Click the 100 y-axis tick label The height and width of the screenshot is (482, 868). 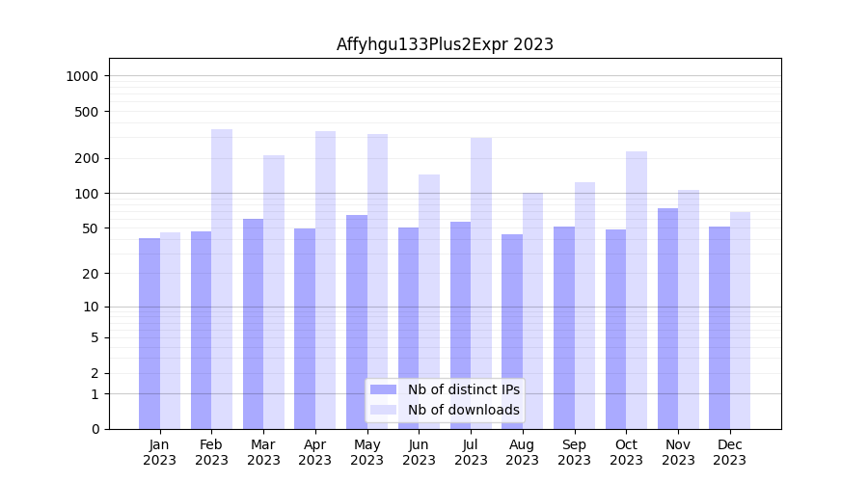(87, 194)
